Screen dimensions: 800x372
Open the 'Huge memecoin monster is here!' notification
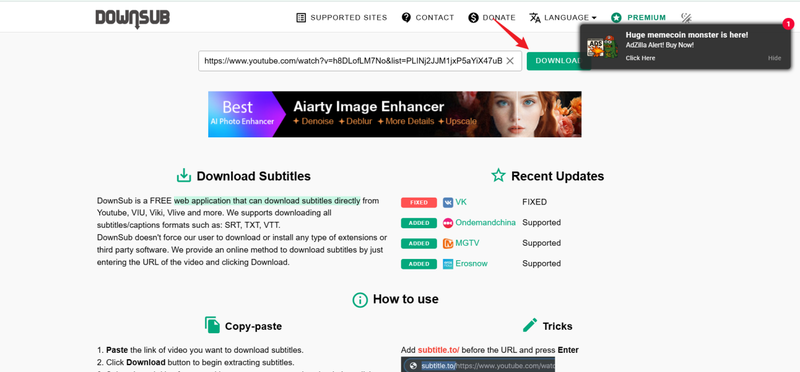pos(687,35)
